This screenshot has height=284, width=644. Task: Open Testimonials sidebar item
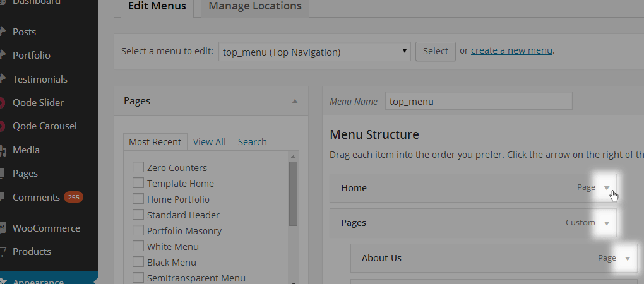tap(40, 80)
